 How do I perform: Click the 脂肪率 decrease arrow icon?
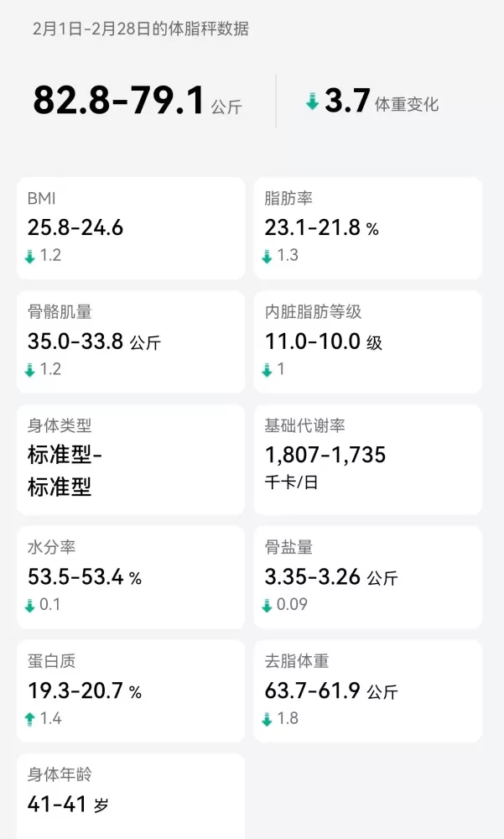267,256
